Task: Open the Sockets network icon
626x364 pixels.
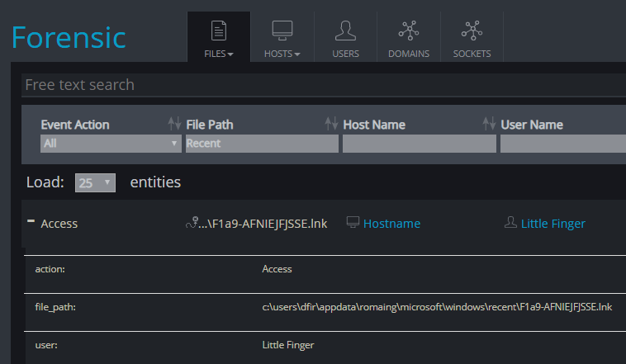Action: tap(472, 31)
